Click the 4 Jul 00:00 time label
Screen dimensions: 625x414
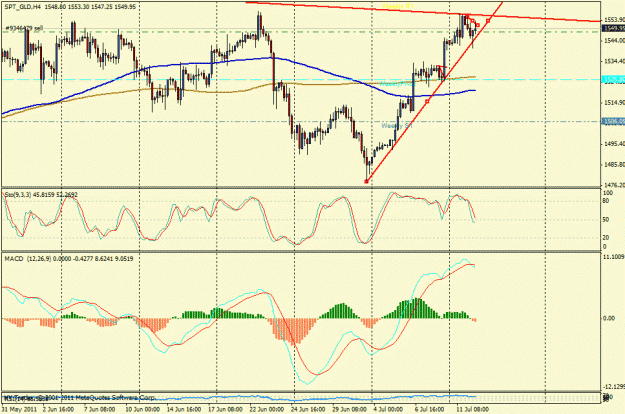388,409
